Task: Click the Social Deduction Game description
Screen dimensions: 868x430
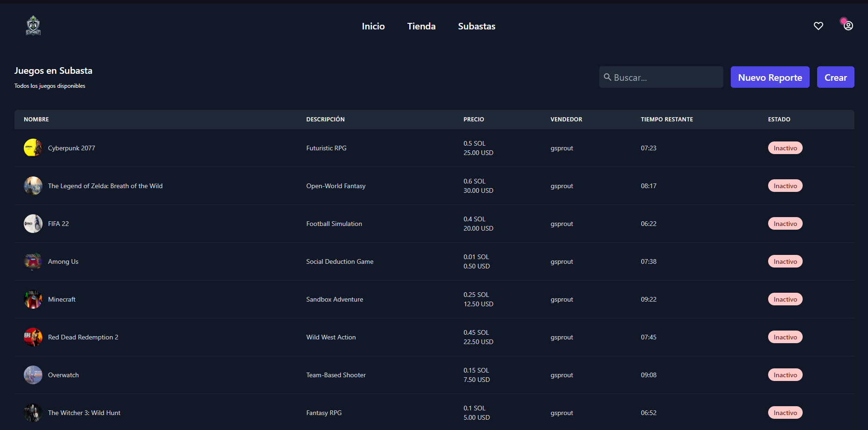Action: [x=340, y=261]
